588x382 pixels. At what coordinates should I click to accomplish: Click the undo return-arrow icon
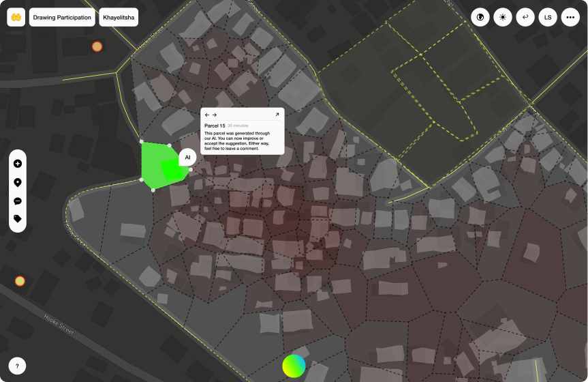click(x=525, y=17)
